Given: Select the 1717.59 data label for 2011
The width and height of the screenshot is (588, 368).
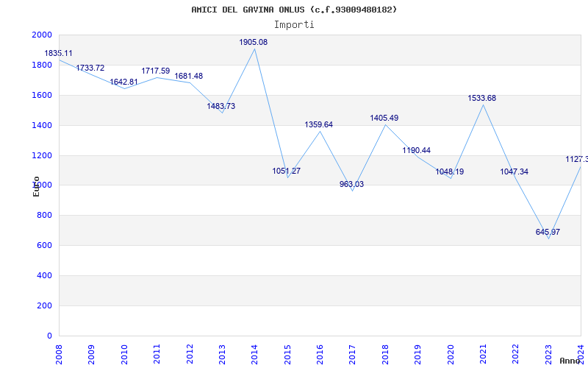Looking at the screenshot, I should click(x=155, y=71).
